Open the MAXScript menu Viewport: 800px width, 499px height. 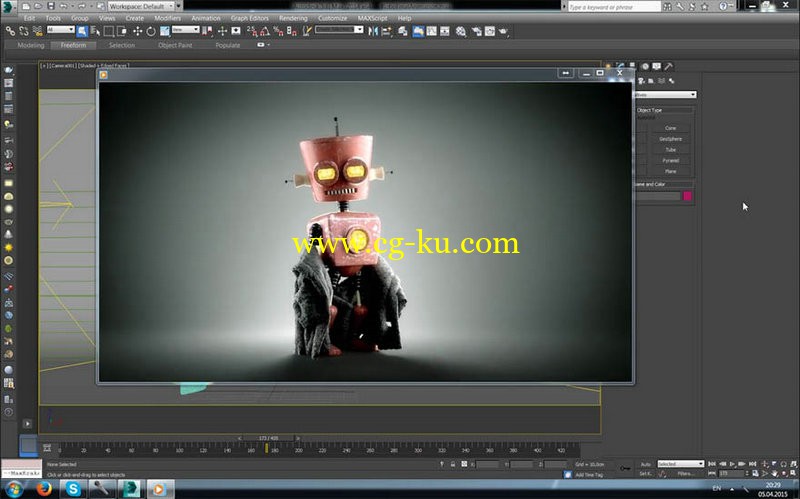tap(372, 18)
